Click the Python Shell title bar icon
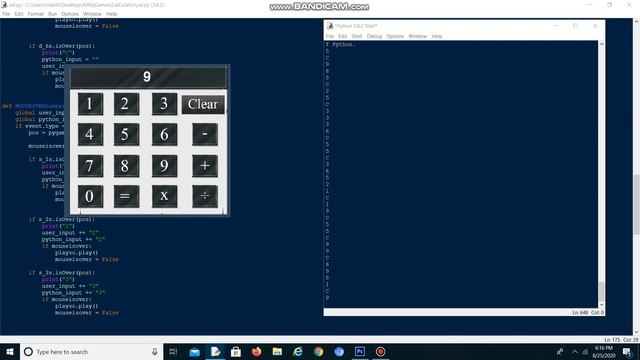This screenshot has height=360, width=640. 330,26
